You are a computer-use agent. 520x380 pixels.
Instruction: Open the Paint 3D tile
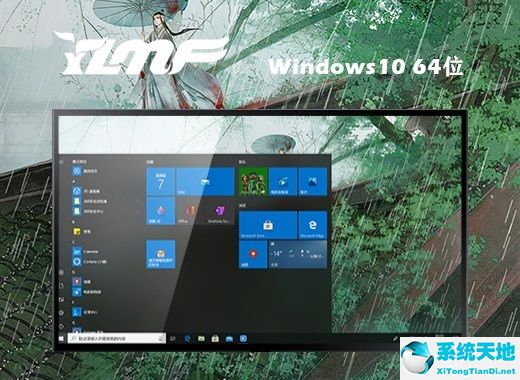pos(161,211)
